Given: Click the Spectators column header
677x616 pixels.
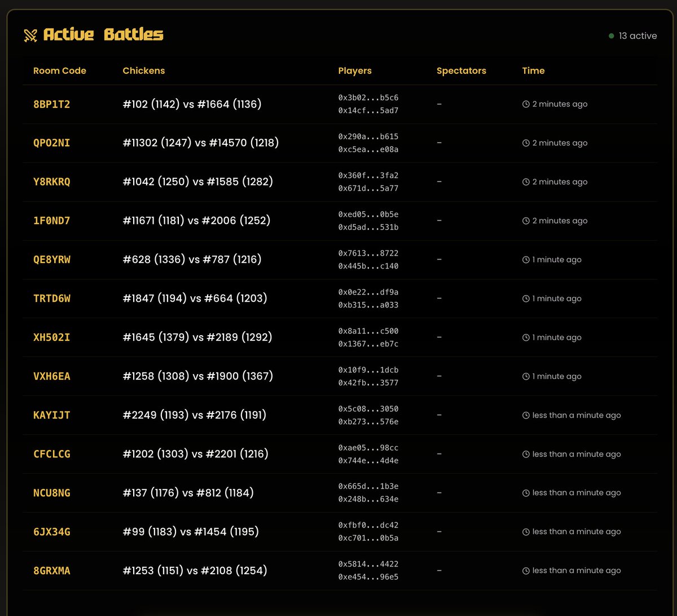Looking at the screenshot, I should pos(461,71).
